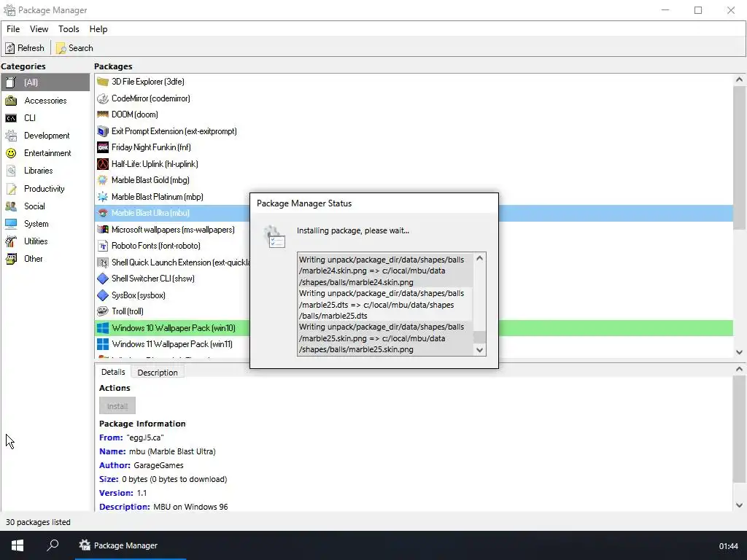Click packages list scroll up arrow

click(x=740, y=80)
